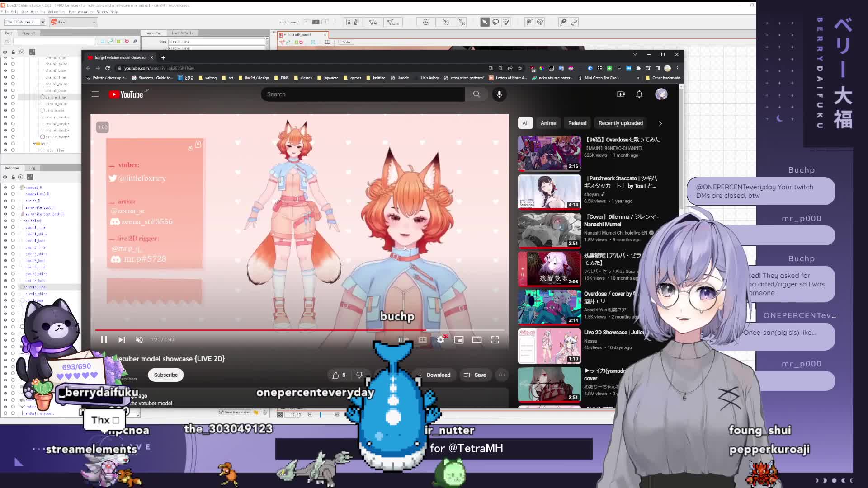Open the Patchwork Staccato video thumbnail
Screen dimensions: 868x488
[x=549, y=192]
